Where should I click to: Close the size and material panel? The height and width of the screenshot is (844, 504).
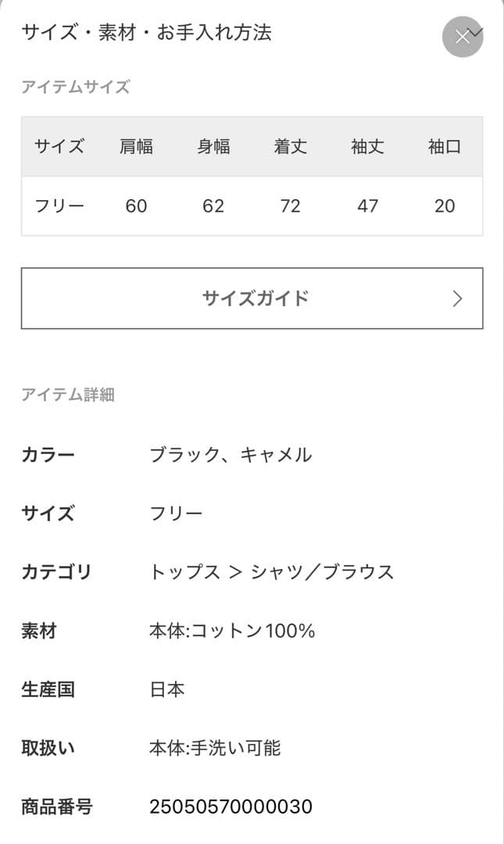coord(462,37)
